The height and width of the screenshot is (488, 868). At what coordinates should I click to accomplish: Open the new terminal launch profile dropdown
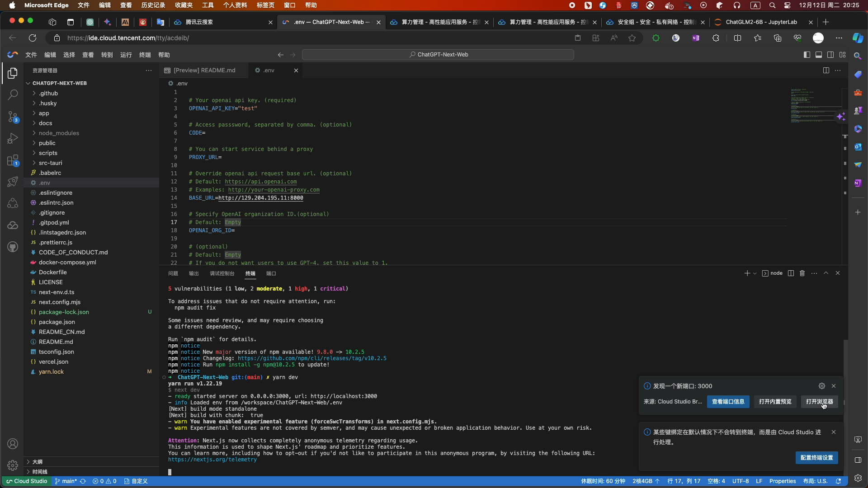pyautogui.click(x=755, y=273)
